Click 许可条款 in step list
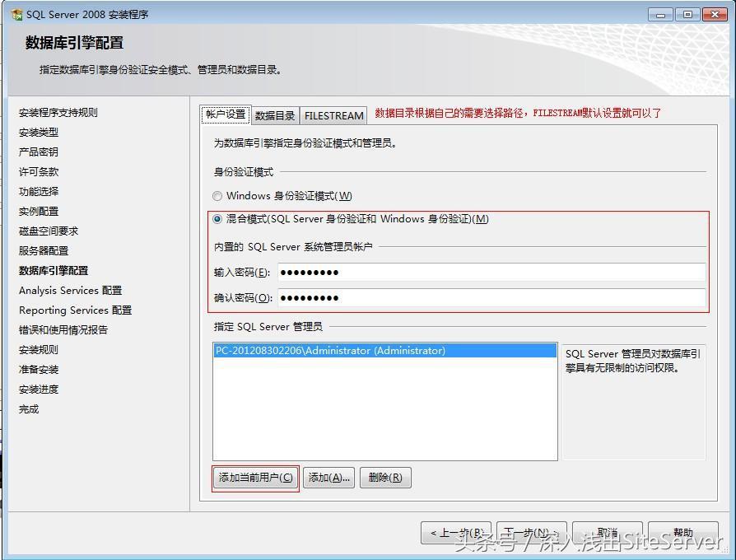 39,172
